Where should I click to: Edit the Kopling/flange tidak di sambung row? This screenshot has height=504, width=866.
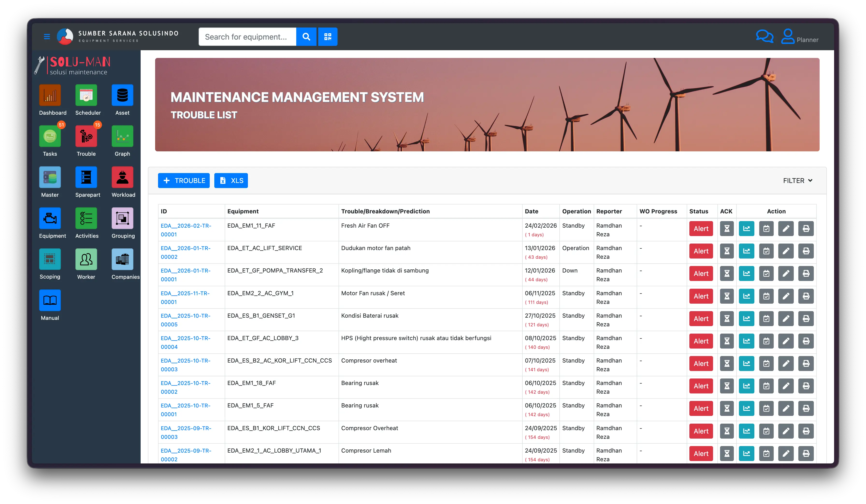tap(786, 274)
